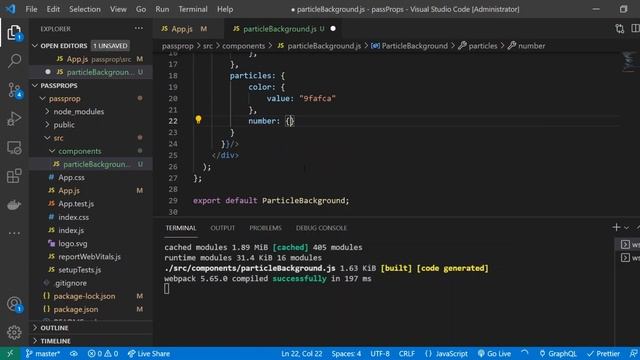Screen dimensions: 640x360
Task: Click the master branch status item
Action: click(42, 353)
